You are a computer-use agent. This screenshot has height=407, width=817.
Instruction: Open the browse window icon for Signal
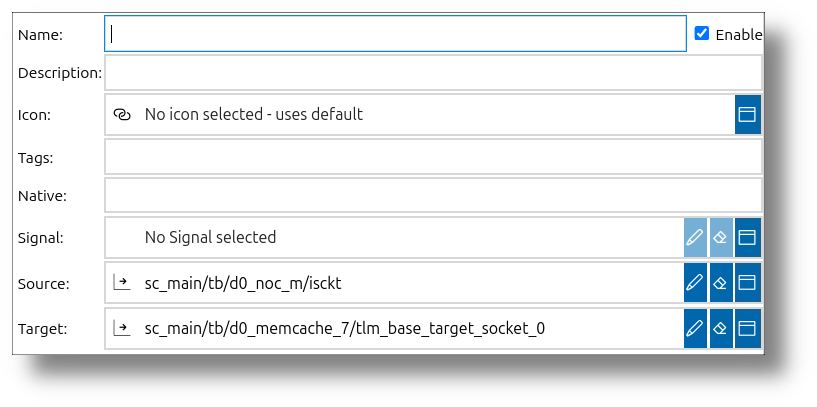coord(748,238)
